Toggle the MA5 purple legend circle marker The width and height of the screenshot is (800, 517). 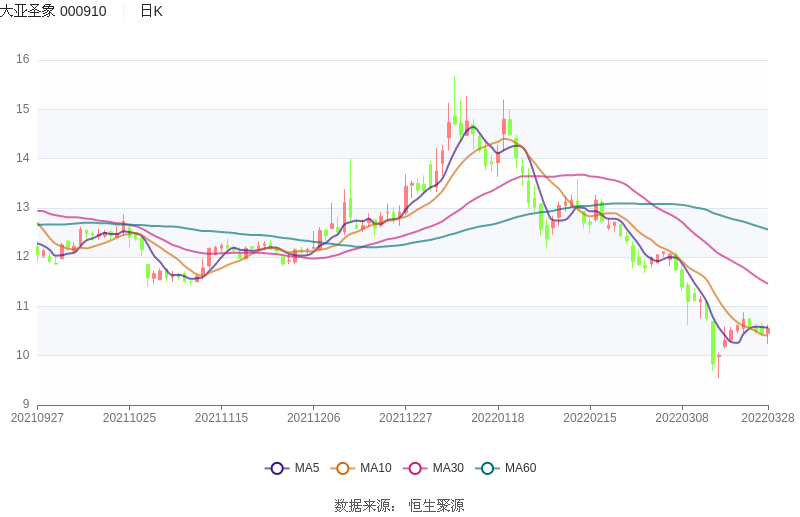click(x=277, y=468)
